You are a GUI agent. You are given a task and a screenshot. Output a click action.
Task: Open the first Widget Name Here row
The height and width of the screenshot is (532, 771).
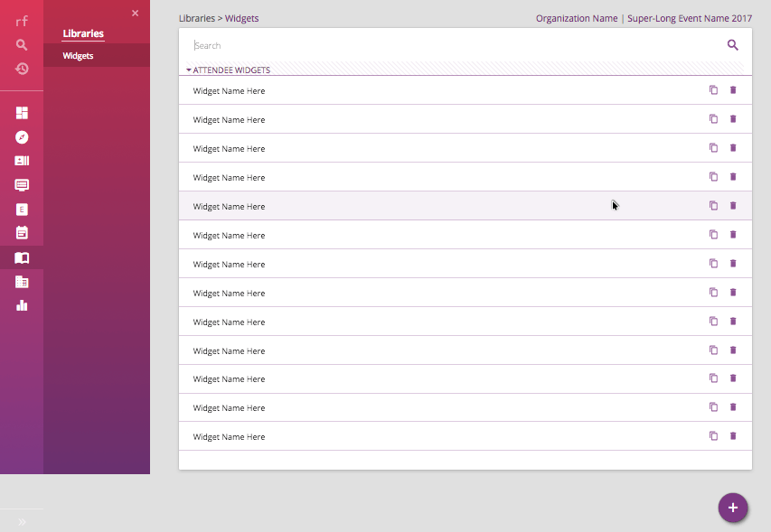[465, 90]
